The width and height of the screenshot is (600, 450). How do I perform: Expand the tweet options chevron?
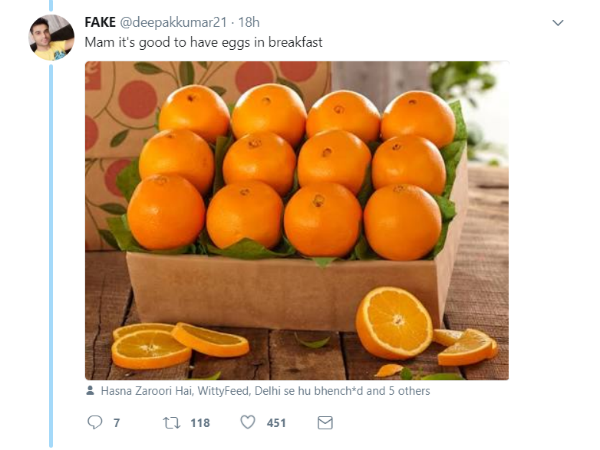[x=558, y=22]
